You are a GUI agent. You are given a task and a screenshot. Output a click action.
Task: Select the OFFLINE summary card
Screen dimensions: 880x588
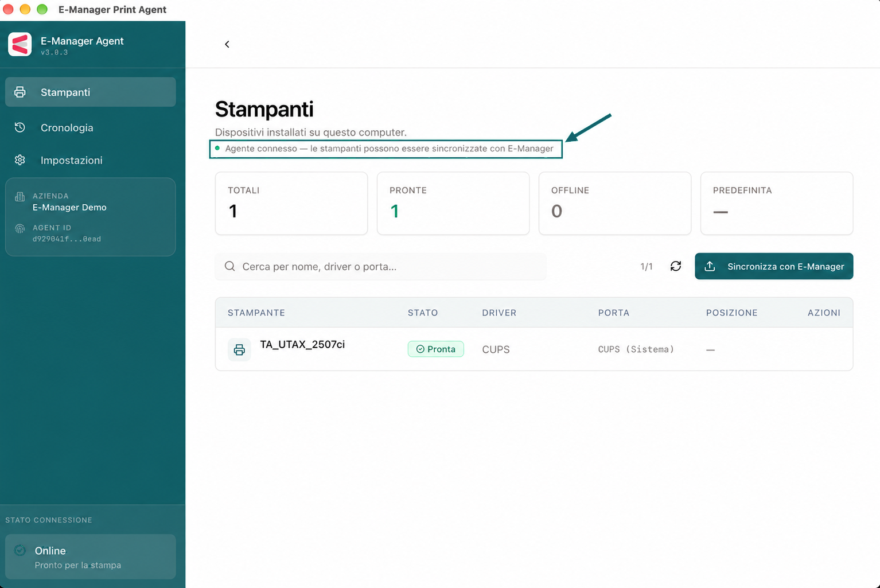[x=615, y=203]
